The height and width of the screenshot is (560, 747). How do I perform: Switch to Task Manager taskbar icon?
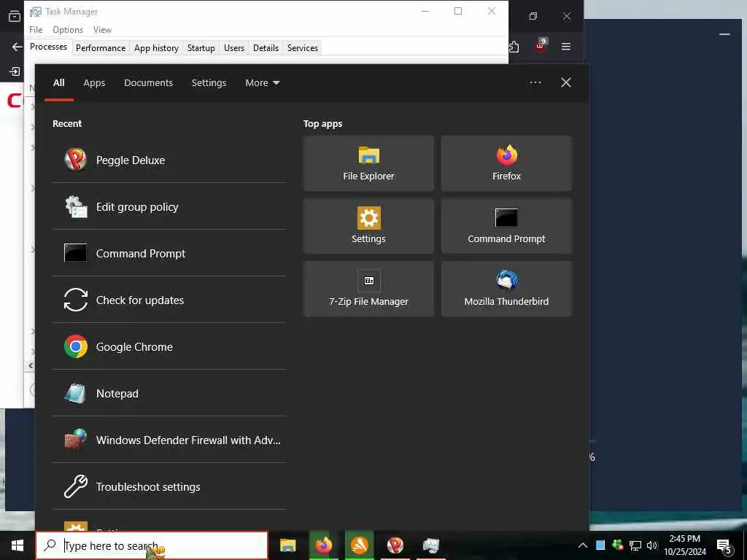pos(430,545)
